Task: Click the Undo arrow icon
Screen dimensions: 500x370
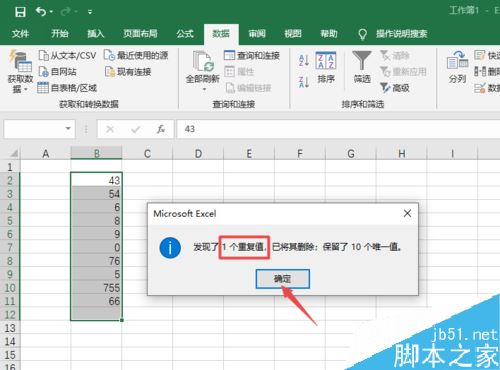Action: [41, 12]
